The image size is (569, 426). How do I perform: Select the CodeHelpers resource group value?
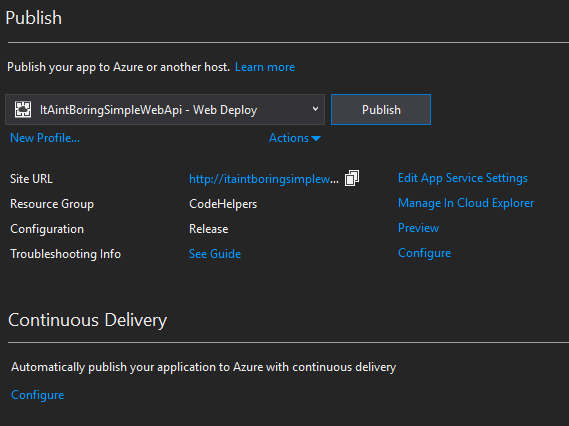pyautogui.click(x=223, y=204)
